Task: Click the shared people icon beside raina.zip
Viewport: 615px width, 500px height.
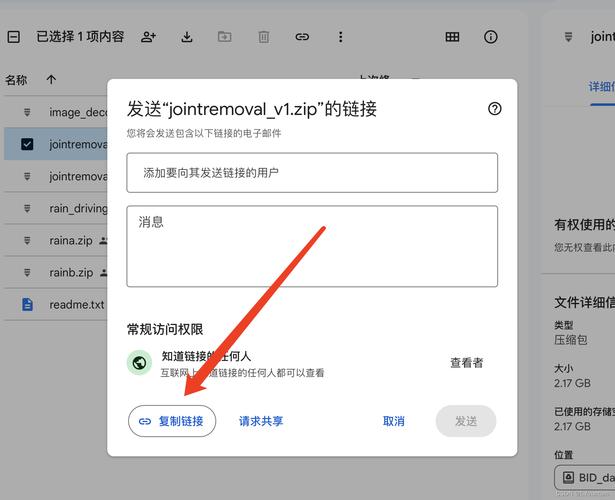Action: (103, 240)
